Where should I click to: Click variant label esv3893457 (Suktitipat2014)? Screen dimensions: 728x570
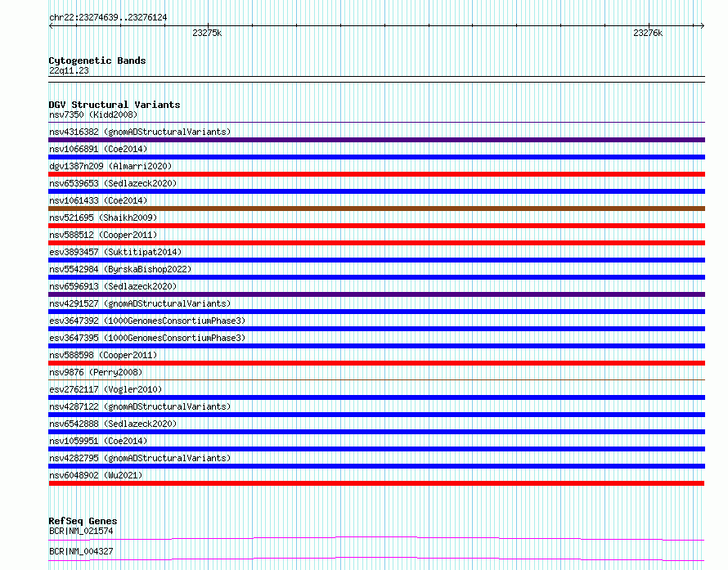pos(115,252)
